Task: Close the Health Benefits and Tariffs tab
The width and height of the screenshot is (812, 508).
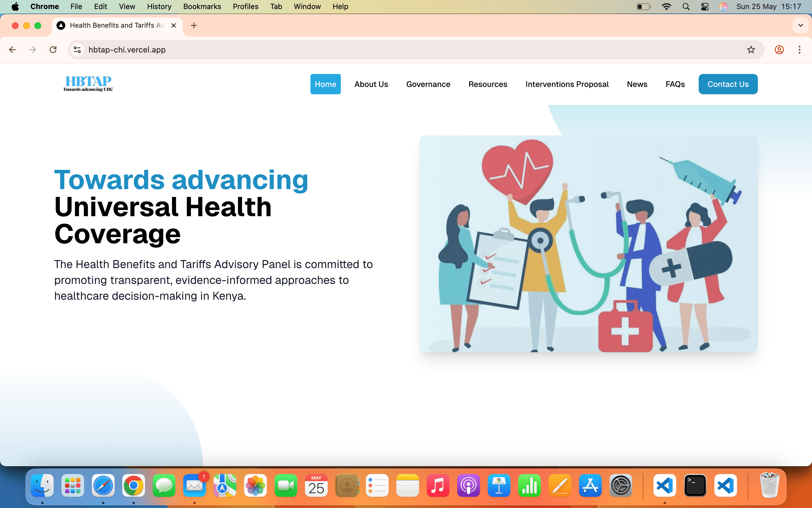Action: click(x=173, y=25)
